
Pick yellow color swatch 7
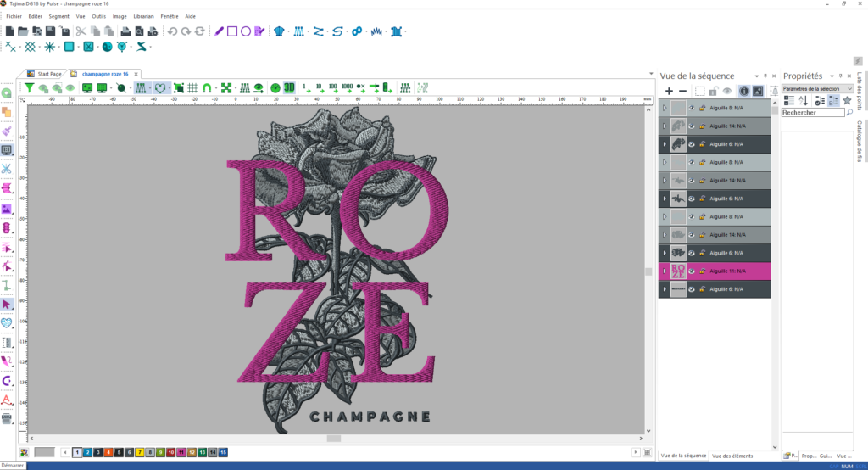pos(140,453)
